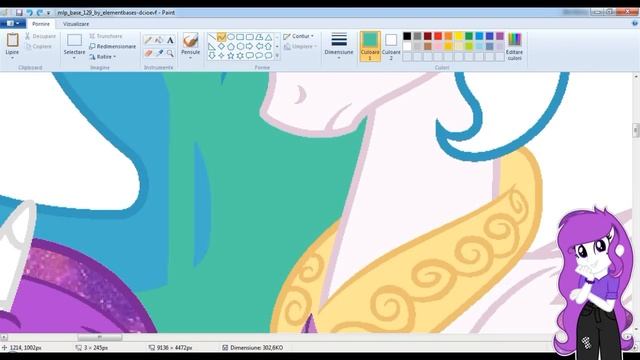Choose the Rounded rectangular callout shape
Image resolution: width=640 pixels, height=360 pixels.
tap(249, 56)
